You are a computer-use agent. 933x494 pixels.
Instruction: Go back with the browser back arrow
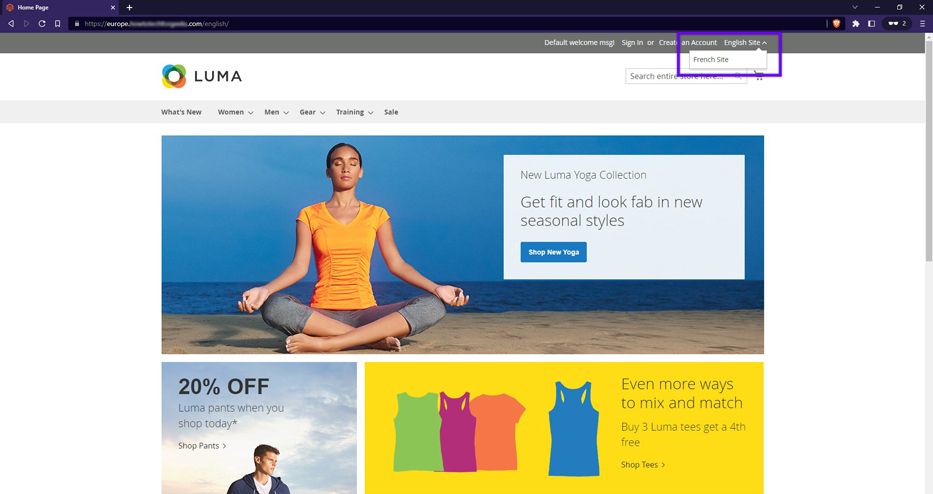tap(11, 24)
